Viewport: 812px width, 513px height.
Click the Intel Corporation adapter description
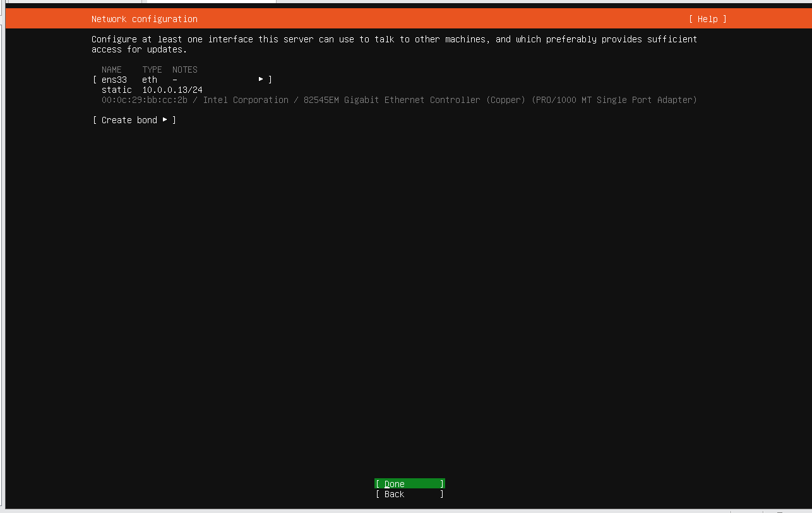click(x=450, y=100)
